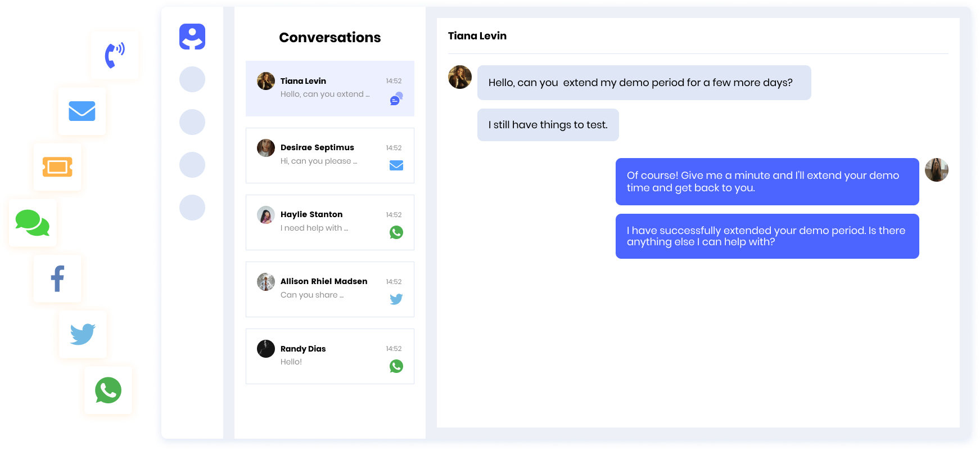Click the large Twitter bird tile
Image resolution: width=980 pixels, height=450 pixels.
[83, 334]
